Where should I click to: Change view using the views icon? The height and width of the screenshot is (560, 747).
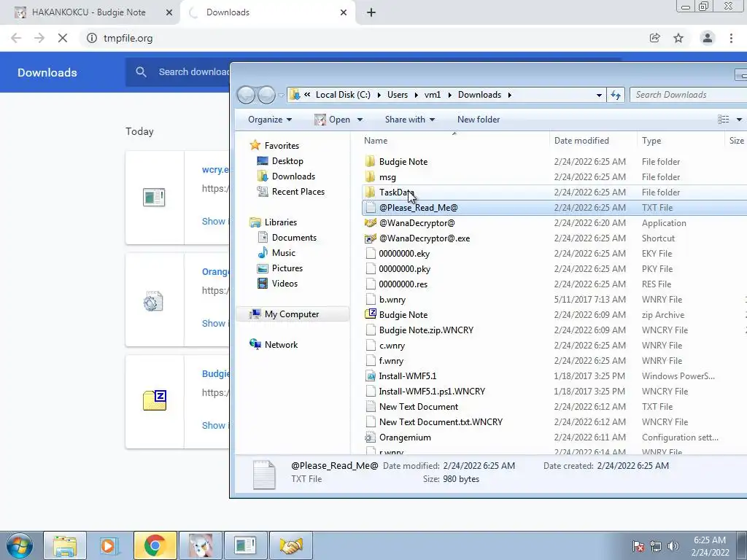[x=723, y=120]
